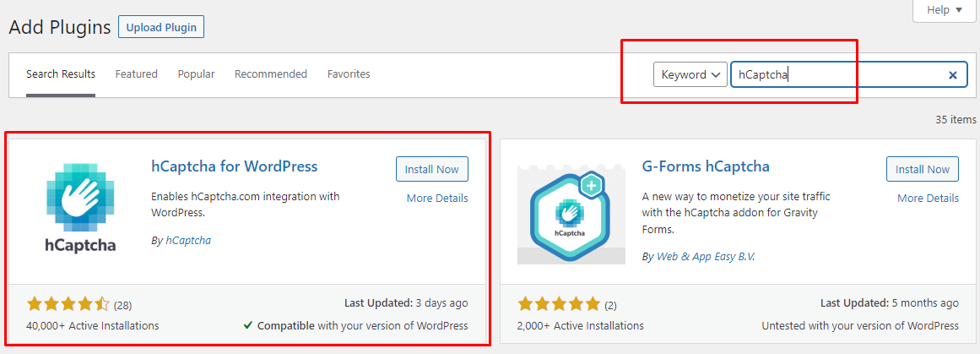Install the G-Forms hCaptcha plugin now
This screenshot has height=354, width=980.
[923, 169]
